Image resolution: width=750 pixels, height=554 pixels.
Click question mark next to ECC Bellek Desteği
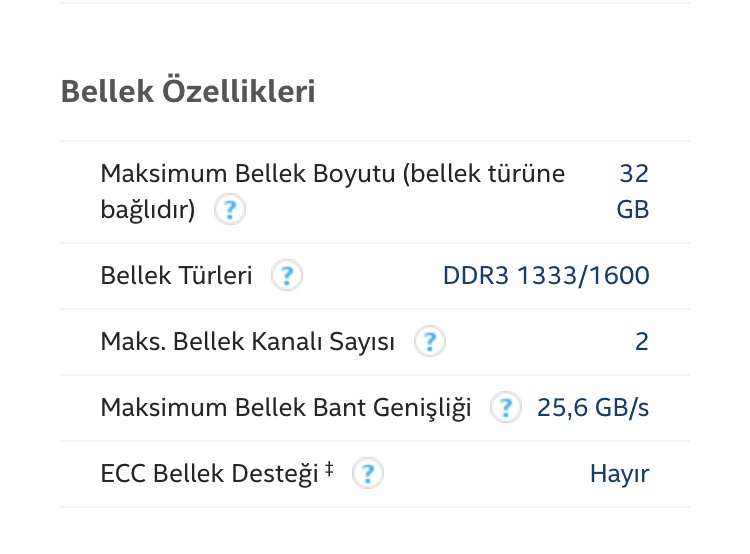click(367, 473)
